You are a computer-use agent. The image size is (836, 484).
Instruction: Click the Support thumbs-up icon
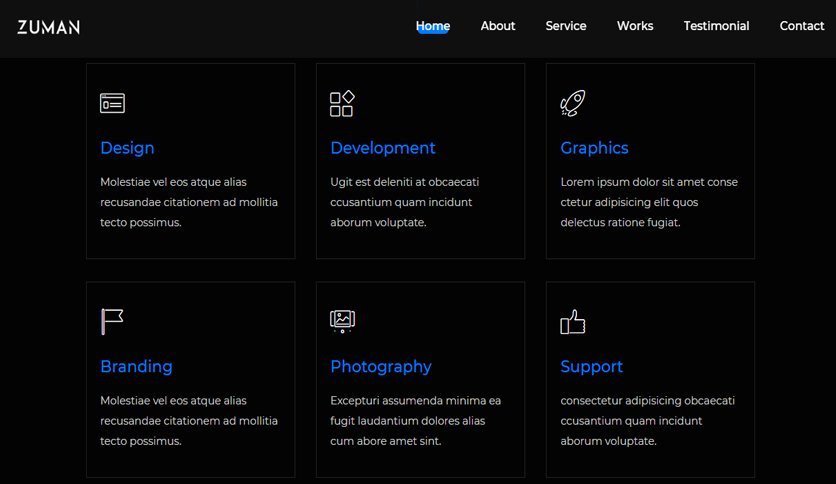point(573,322)
